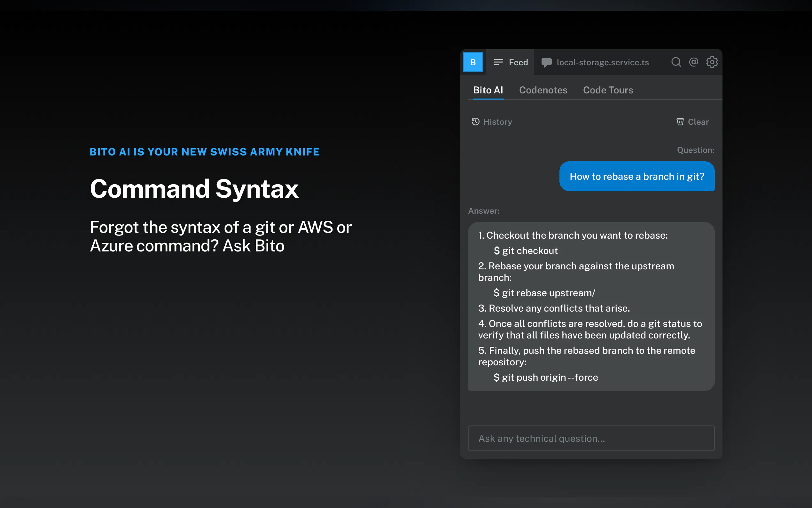This screenshot has width=812, height=508.
Task: Click the History text button
Action: pyautogui.click(x=497, y=122)
